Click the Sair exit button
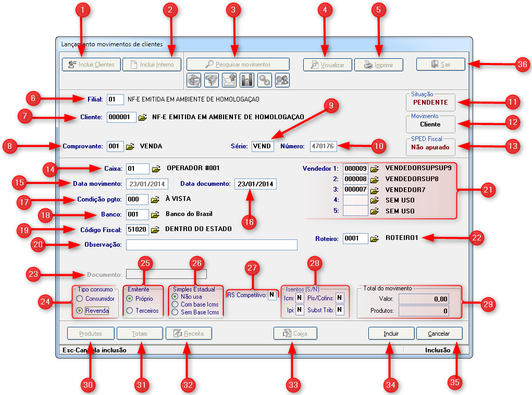Screen dimensions: 532x395 [x=440, y=65]
